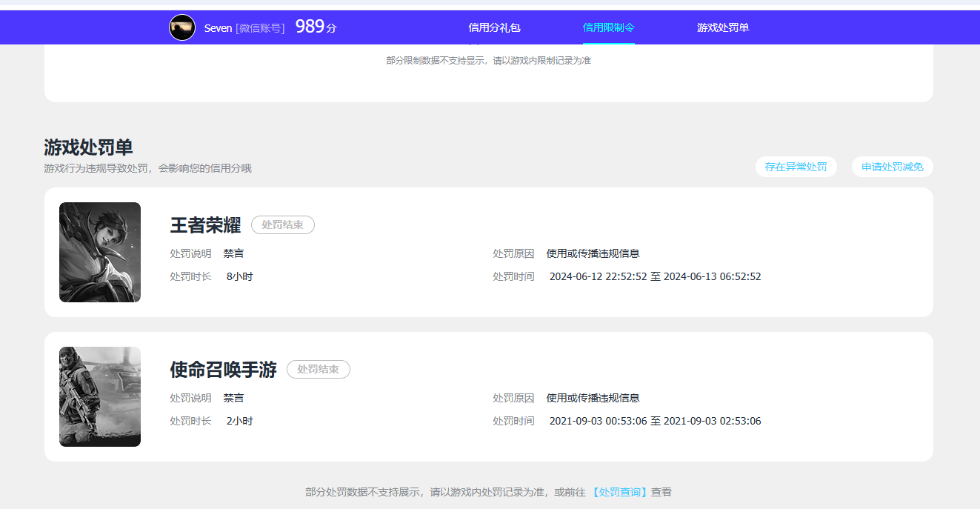Click the 2小时 punishment duration value
The image size is (980, 509).
[240, 421]
